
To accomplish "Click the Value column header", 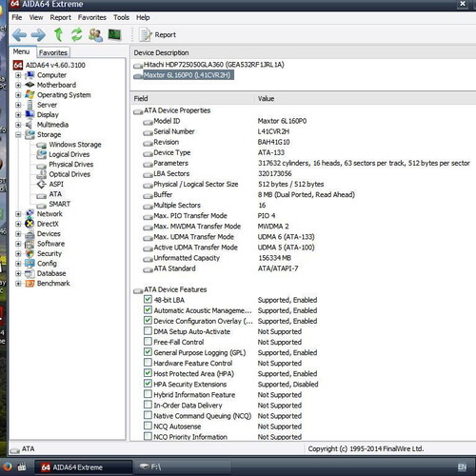I will (x=266, y=99).
